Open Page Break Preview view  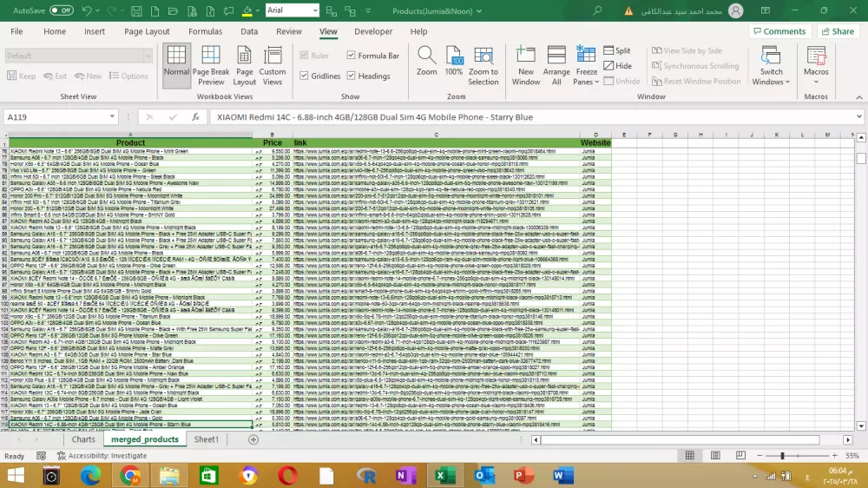pos(211,66)
